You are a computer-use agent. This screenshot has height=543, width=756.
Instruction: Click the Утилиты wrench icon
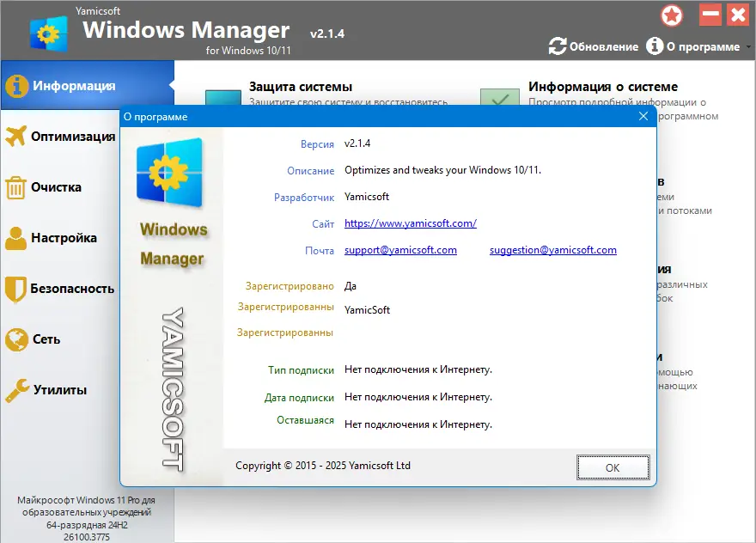pyautogui.click(x=17, y=390)
